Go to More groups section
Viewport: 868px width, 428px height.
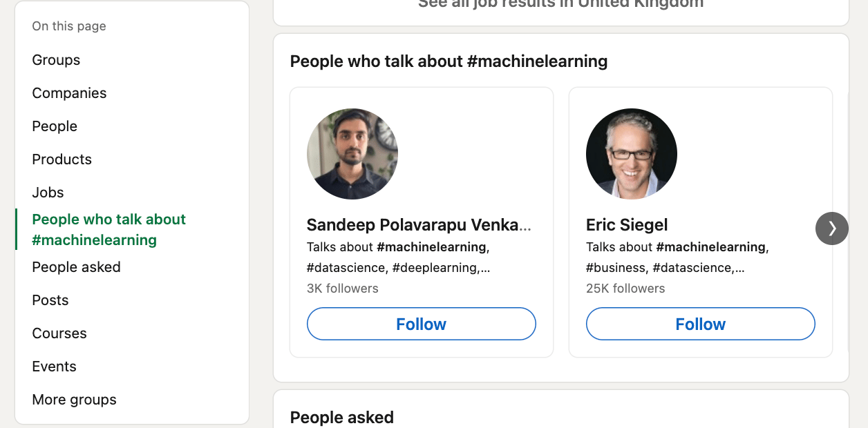pos(74,400)
